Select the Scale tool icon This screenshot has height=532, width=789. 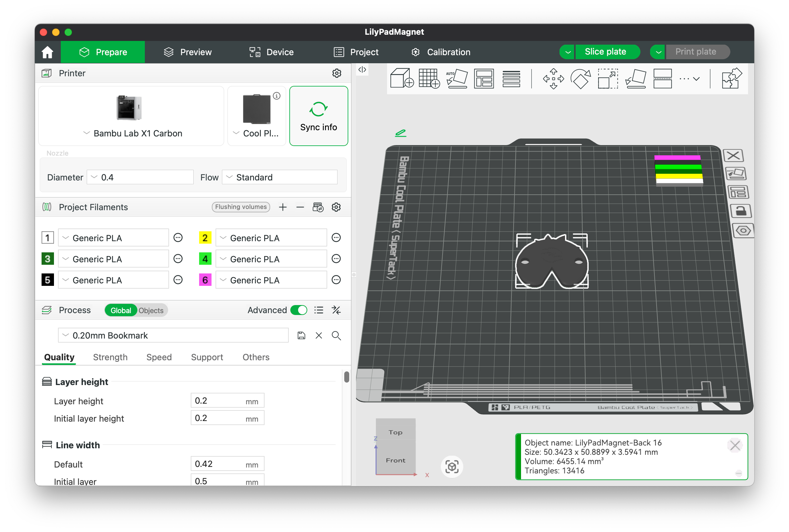608,78
